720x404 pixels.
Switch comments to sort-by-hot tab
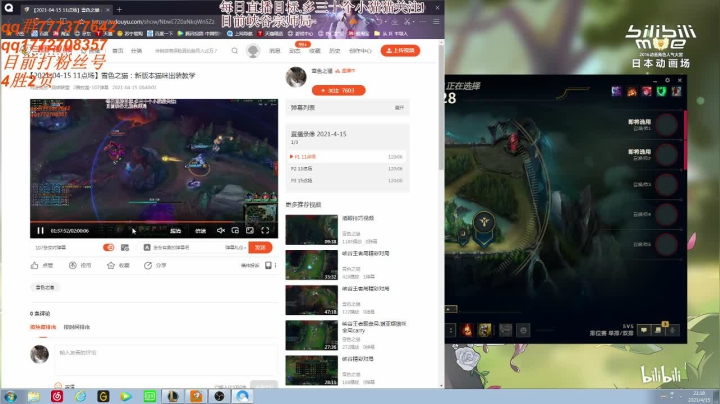pyautogui.click(x=43, y=327)
